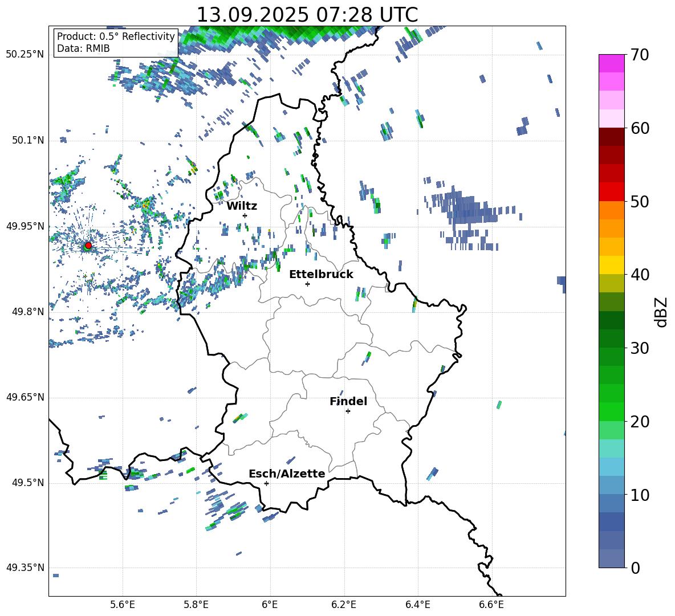675x616 pixels.
Task: Click the colorbar tick label 60
Action: pos(640,128)
